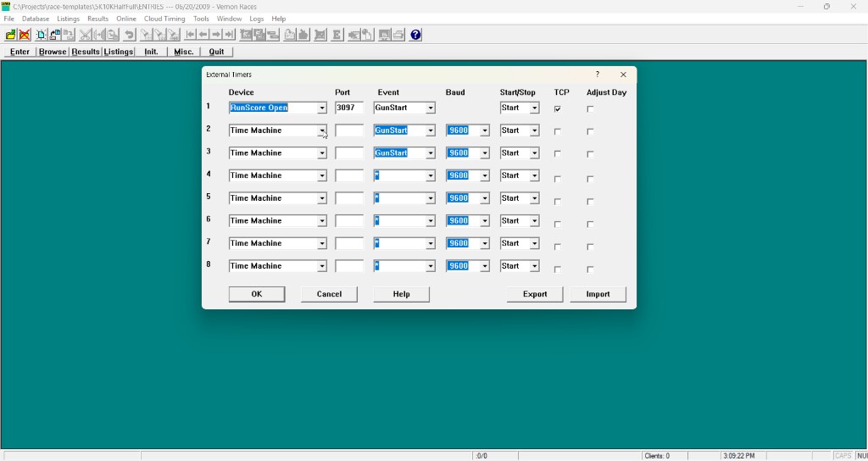Click the Quit toolbar button
The image size is (868, 461).
[x=216, y=52]
